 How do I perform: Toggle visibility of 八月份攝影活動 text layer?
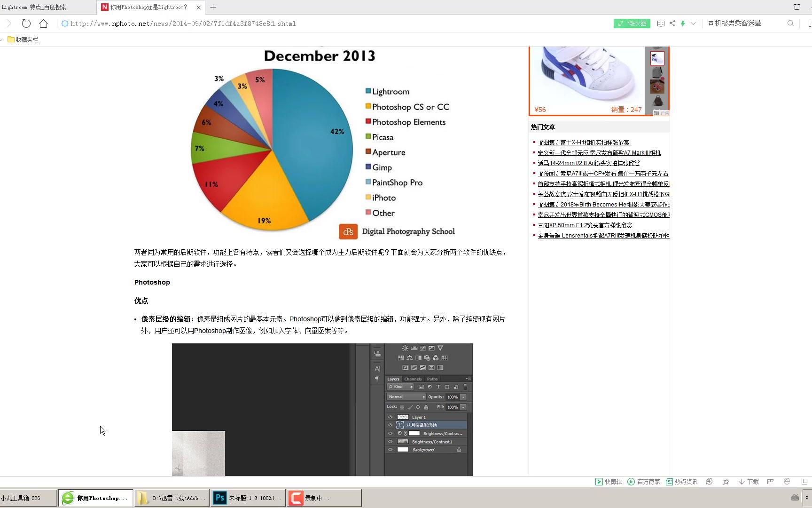[390, 425]
